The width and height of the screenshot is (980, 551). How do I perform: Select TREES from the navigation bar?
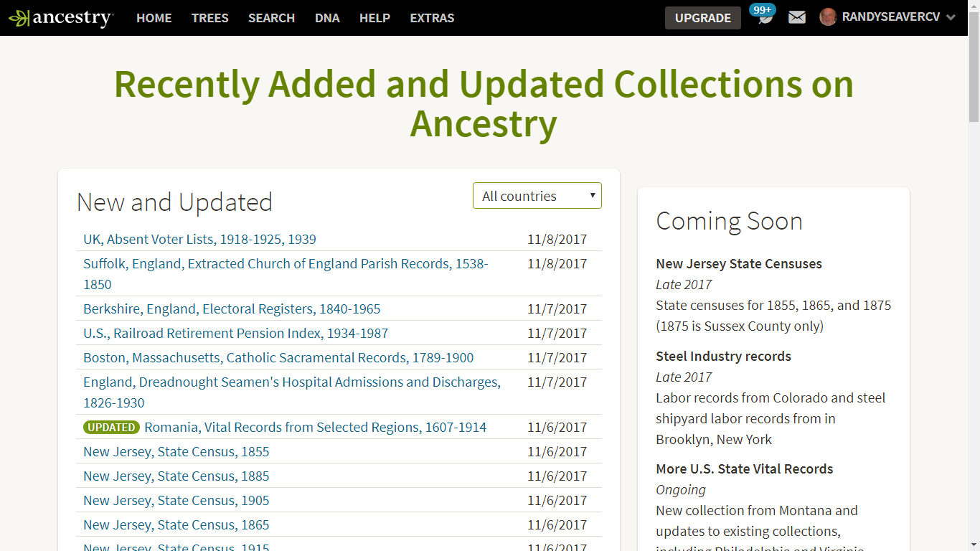[x=209, y=18]
